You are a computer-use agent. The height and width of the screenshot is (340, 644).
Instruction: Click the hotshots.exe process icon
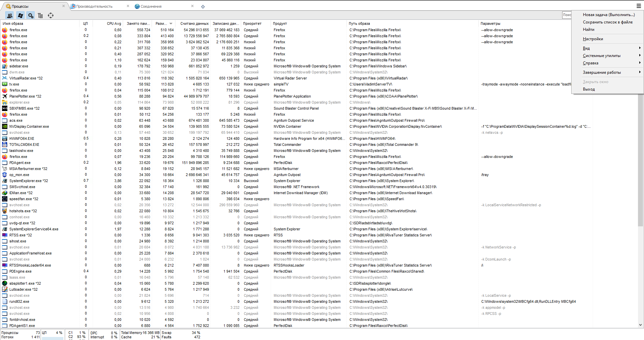(x=5, y=211)
